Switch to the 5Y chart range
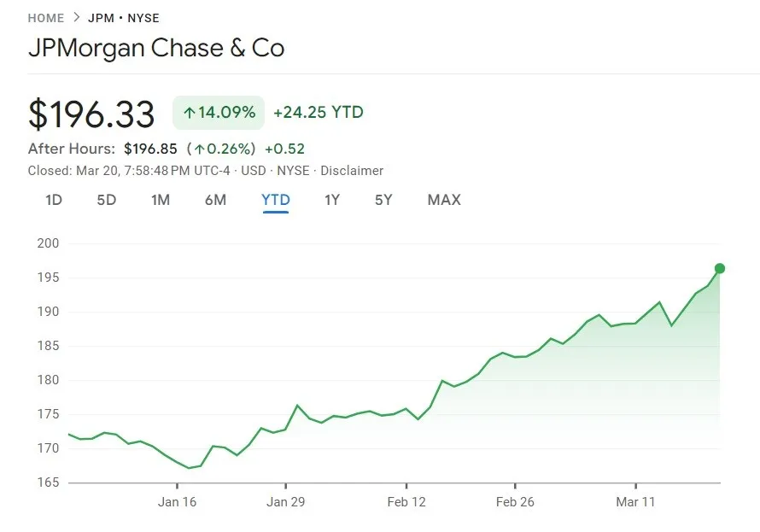Screen dimensions: 760x532 383,200
